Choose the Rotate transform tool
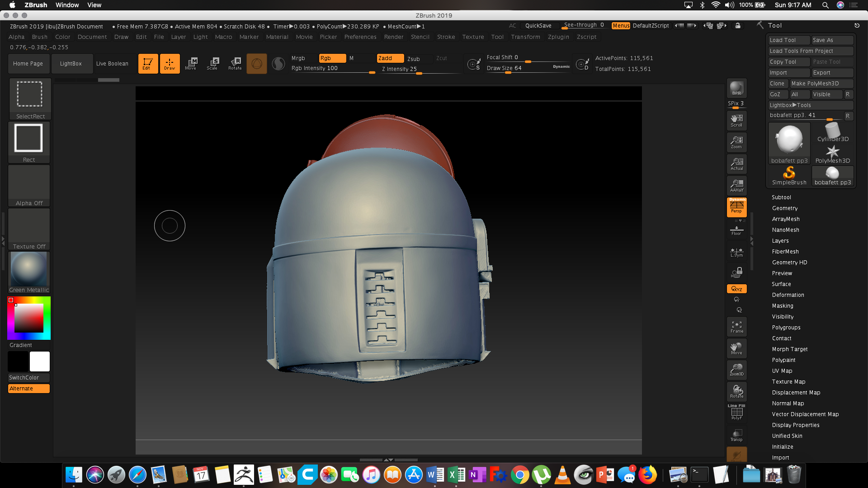 click(x=235, y=64)
